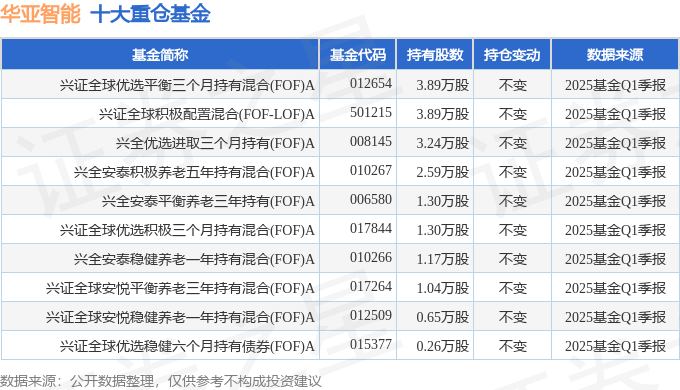Select fund code 501215
Image resolution: width=680 pixels, height=390 pixels.
[x=371, y=112]
